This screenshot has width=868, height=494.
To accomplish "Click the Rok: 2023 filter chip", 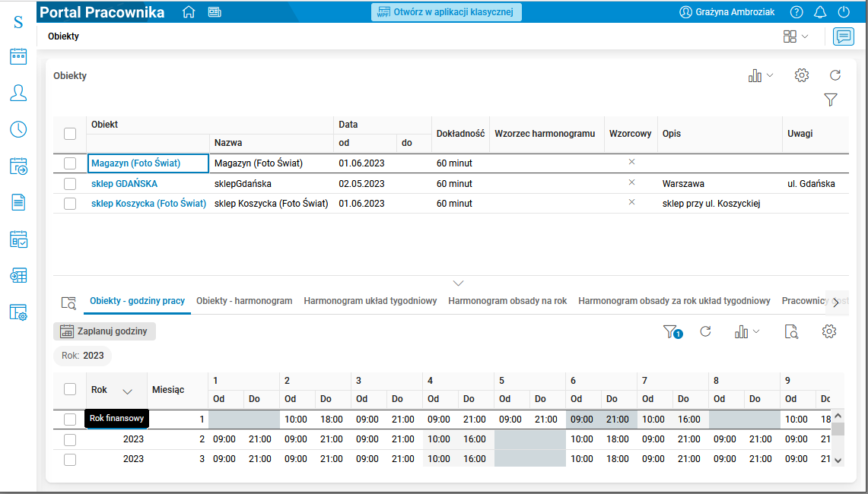I will (82, 356).
